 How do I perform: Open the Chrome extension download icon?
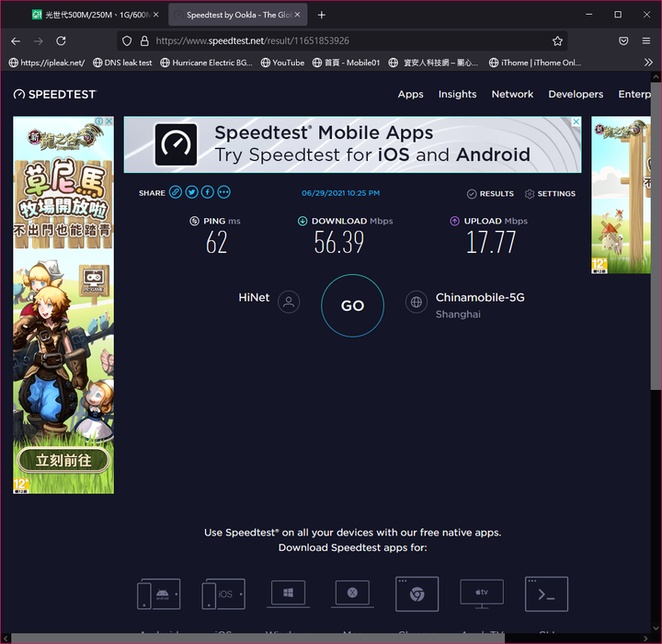[x=417, y=593]
